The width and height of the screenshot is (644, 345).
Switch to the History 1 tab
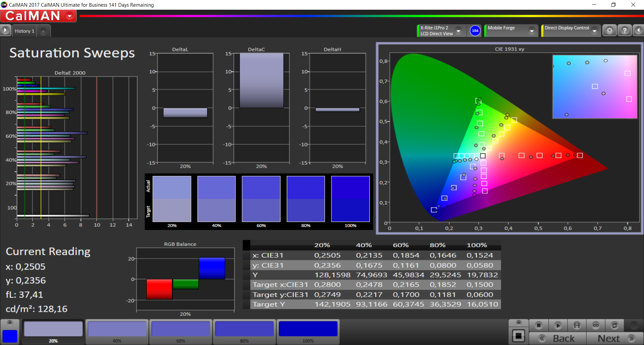tap(24, 31)
